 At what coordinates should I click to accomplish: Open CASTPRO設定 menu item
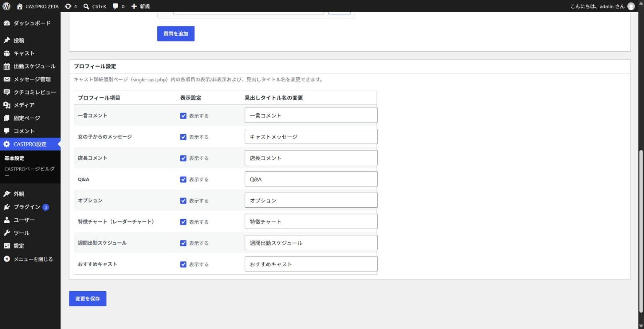(30, 144)
